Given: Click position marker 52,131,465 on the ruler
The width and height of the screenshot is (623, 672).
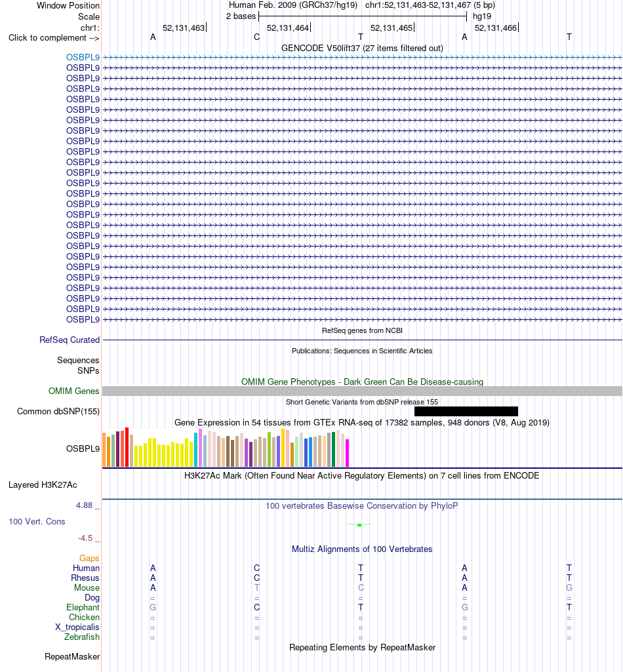Looking at the screenshot, I should [x=392, y=28].
